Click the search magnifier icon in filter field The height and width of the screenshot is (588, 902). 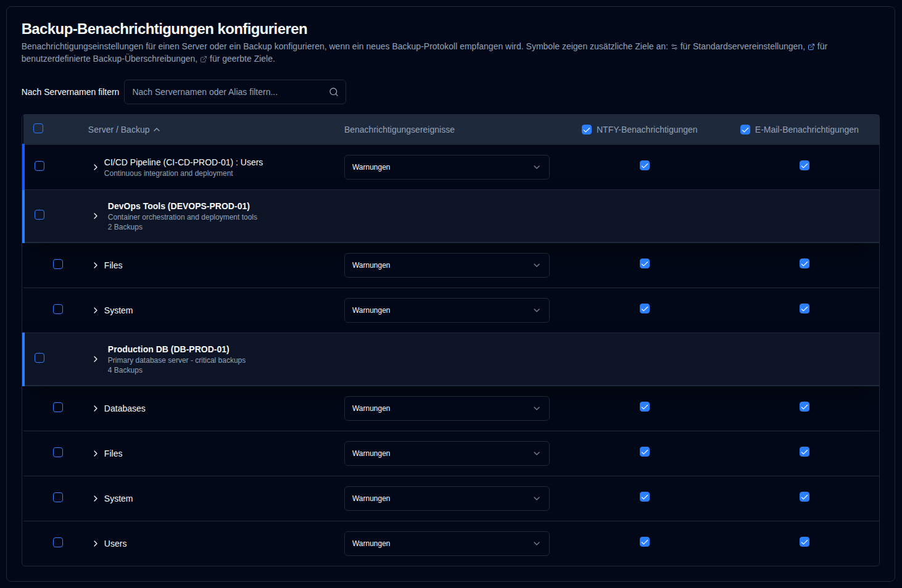334,92
